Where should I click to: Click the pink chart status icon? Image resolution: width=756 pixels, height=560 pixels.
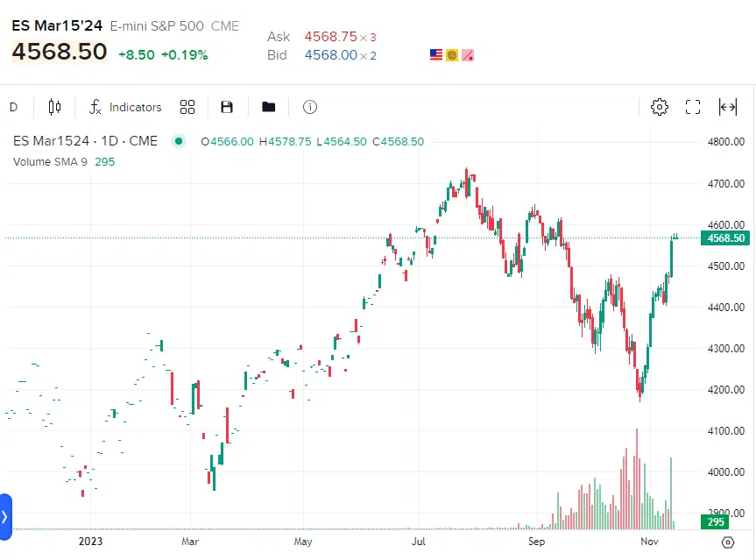(x=468, y=55)
